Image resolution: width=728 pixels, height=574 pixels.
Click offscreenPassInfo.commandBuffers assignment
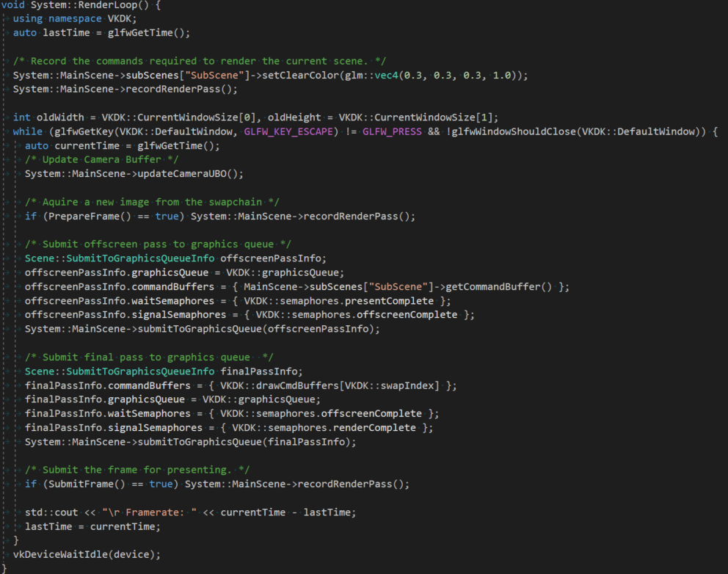click(x=297, y=287)
